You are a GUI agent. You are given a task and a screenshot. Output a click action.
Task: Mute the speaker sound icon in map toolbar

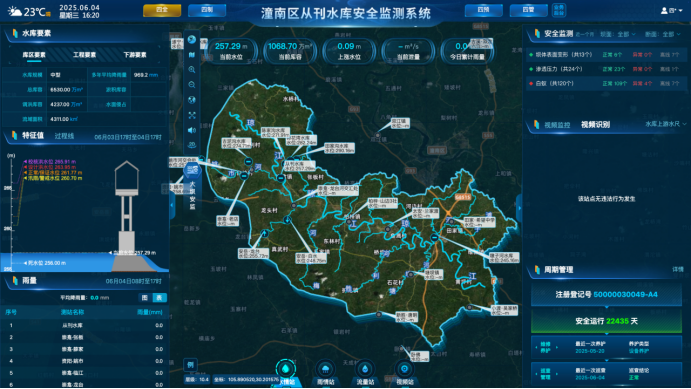[192, 130]
